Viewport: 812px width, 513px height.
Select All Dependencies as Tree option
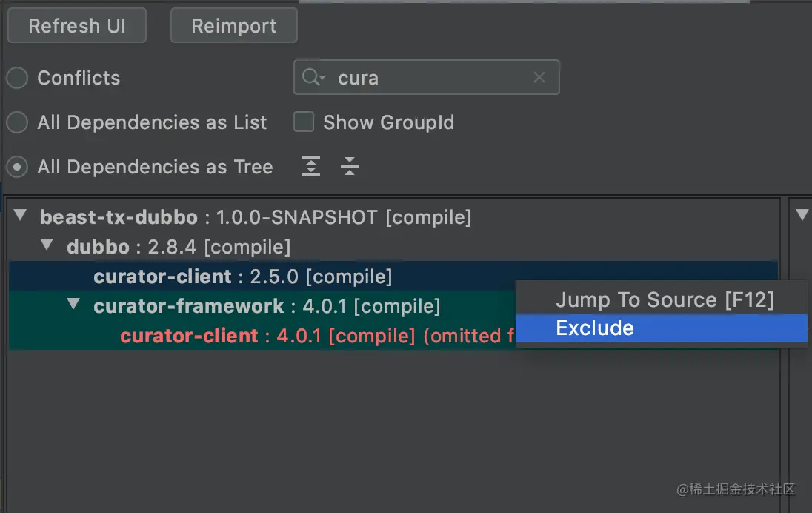(x=17, y=167)
